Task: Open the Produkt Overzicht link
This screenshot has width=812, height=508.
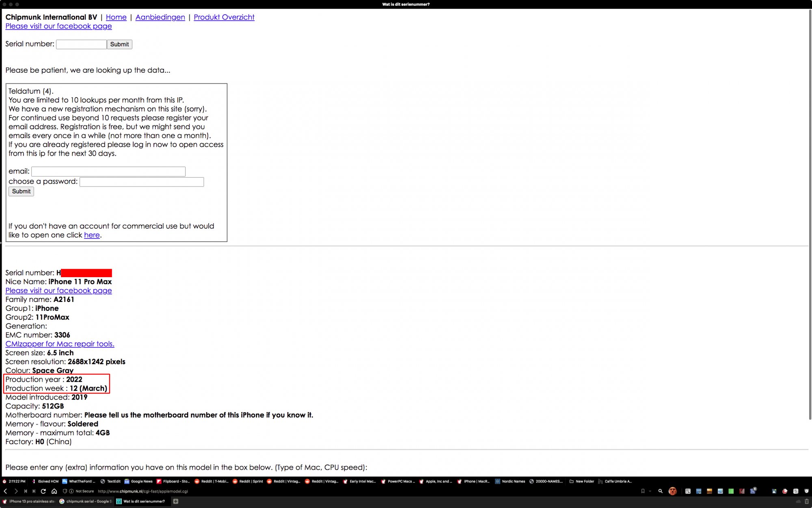Action: point(224,17)
